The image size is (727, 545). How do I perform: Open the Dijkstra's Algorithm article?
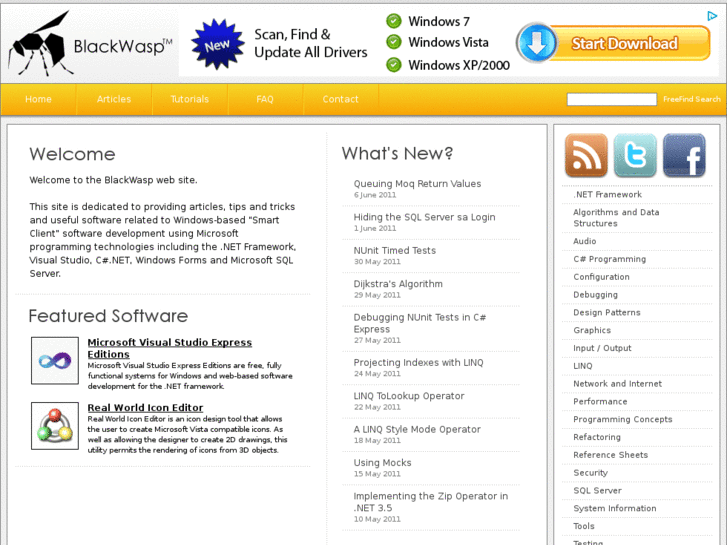tap(398, 284)
